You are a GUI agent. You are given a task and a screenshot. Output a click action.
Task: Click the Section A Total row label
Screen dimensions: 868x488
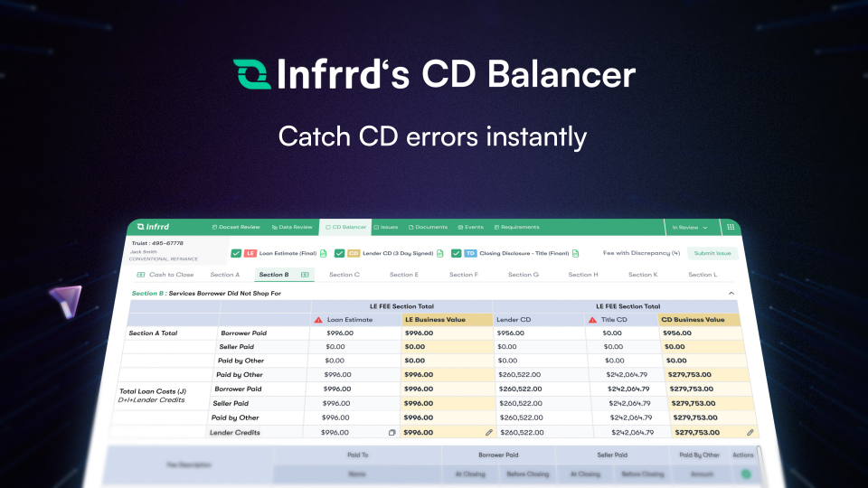click(x=153, y=333)
